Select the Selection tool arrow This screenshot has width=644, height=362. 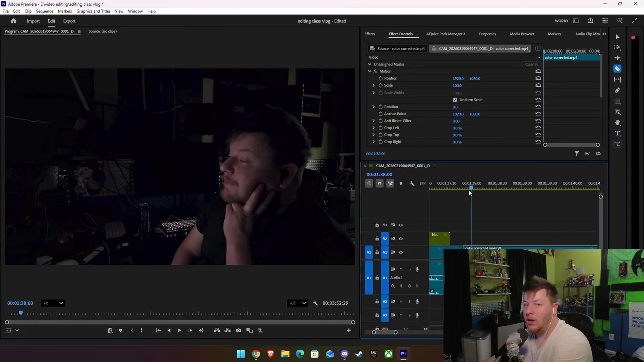617,37
